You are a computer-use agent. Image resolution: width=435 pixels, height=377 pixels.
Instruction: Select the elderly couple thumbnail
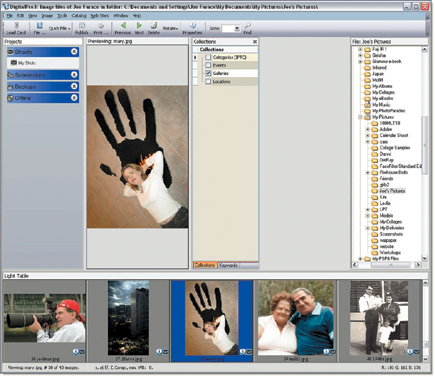(296, 318)
